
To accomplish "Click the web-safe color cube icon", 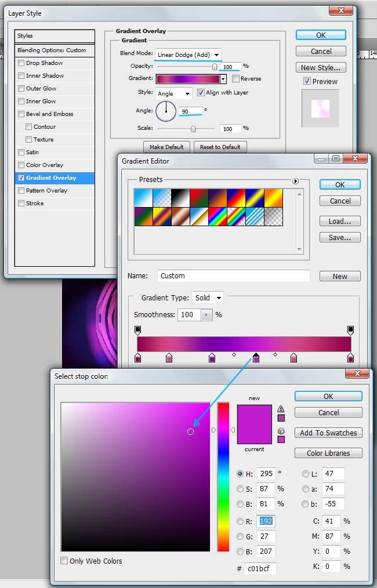I will (281, 431).
